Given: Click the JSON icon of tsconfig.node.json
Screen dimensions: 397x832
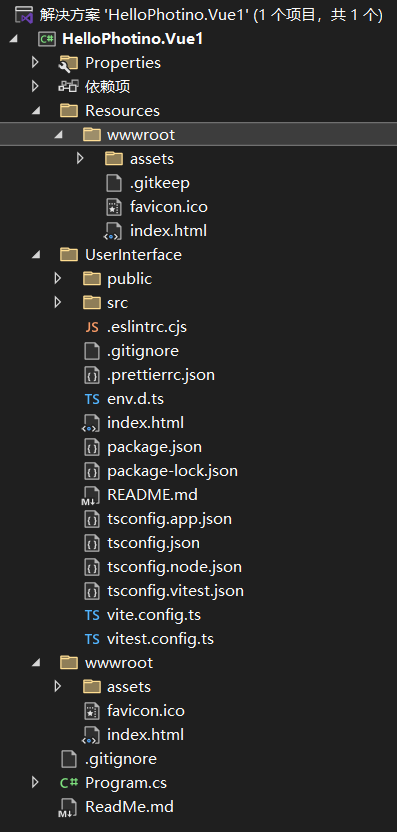Looking at the screenshot, I should pos(92,567).
